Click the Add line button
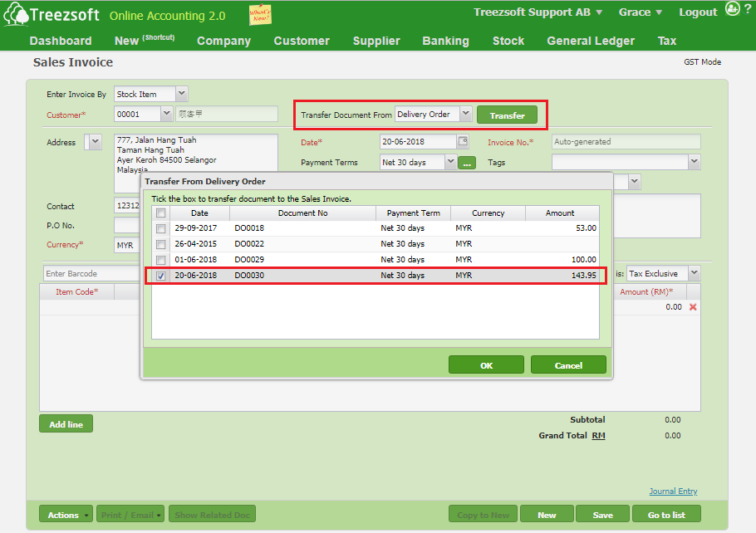Image resolution: width=756 pixels, height=533 pixels. pyautogui.click(x=66, y=424)
